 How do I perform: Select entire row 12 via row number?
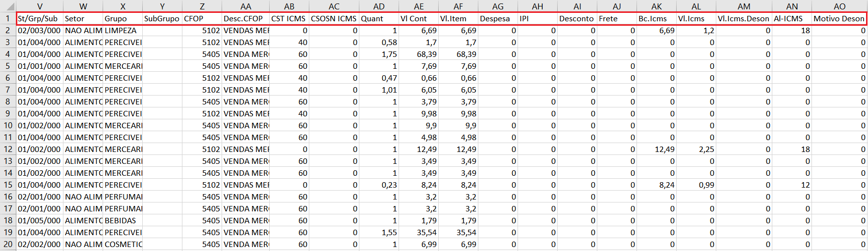pyautogui.click(x=8, y=149)
